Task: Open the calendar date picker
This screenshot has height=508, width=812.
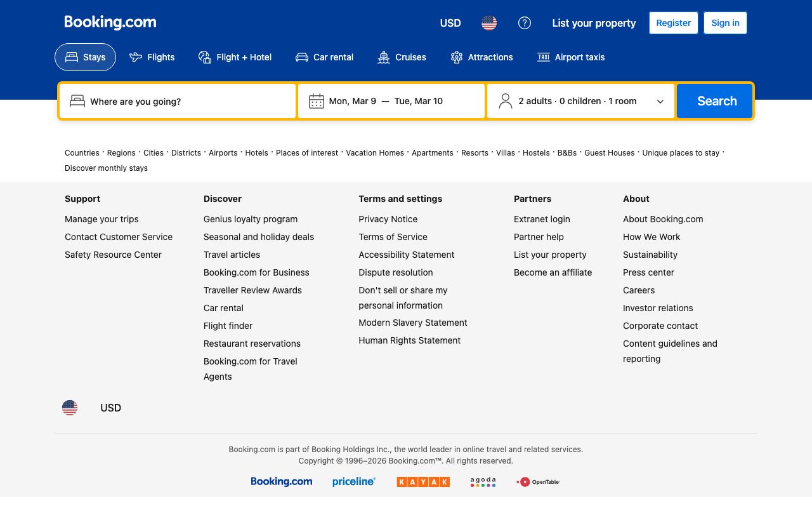Action: point(391,101)
